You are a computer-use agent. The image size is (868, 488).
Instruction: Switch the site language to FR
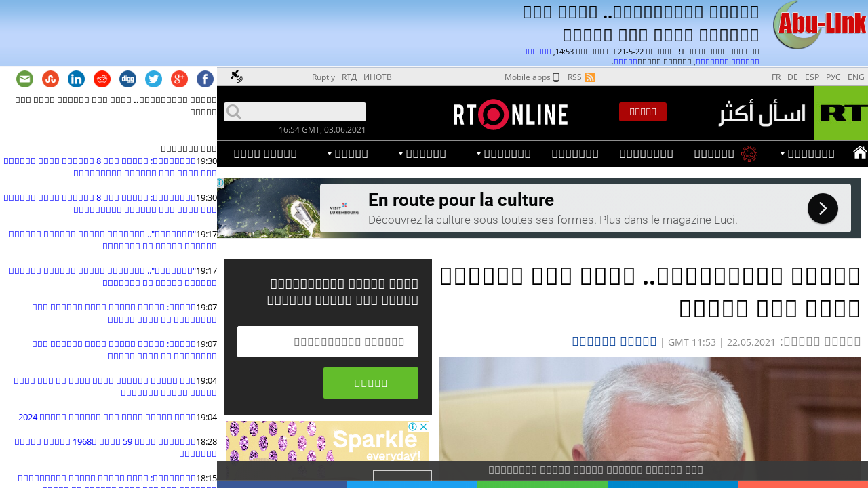(776, 77)
